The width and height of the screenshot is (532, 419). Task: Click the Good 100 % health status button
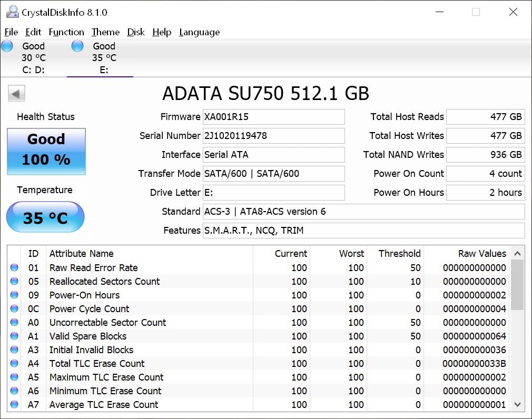46,151
